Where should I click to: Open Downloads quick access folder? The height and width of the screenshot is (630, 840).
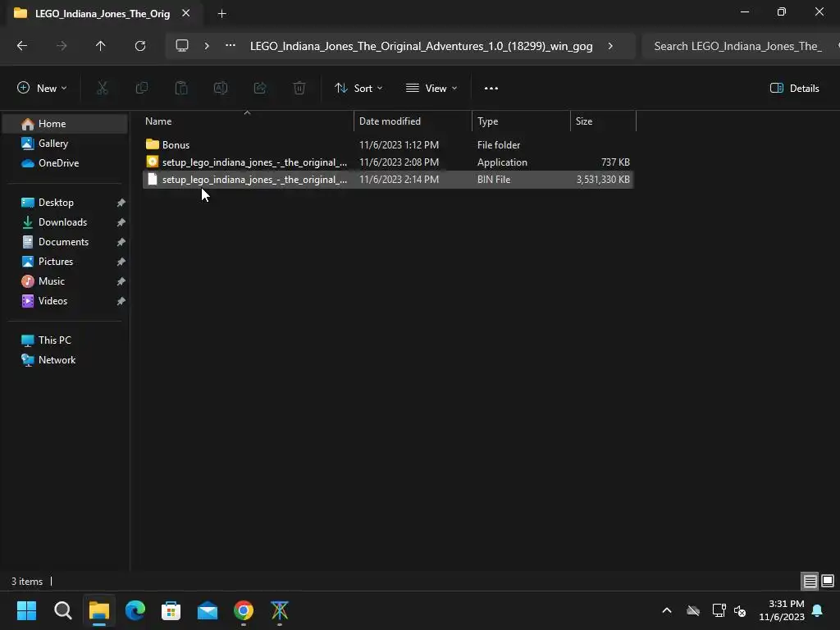tap(66, 222)
